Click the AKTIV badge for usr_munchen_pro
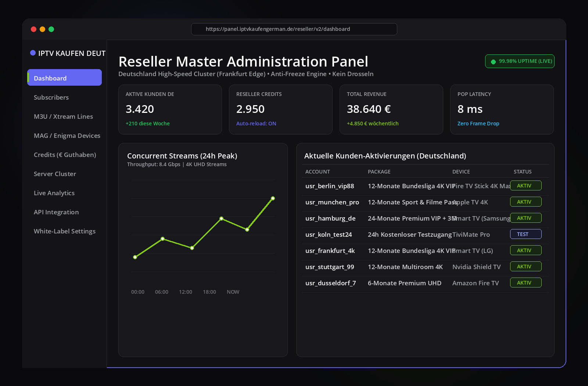Screen dimensions: 588x386 [526, 202]
